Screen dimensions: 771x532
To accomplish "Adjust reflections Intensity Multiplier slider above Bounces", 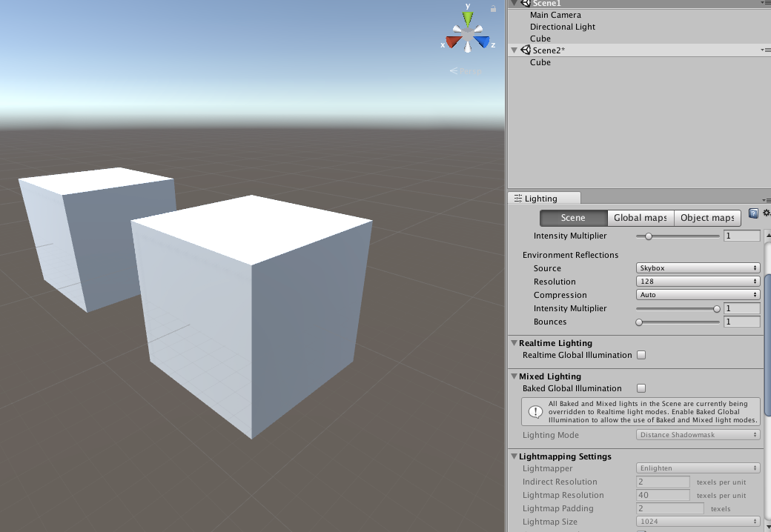I will coord(678,309).
